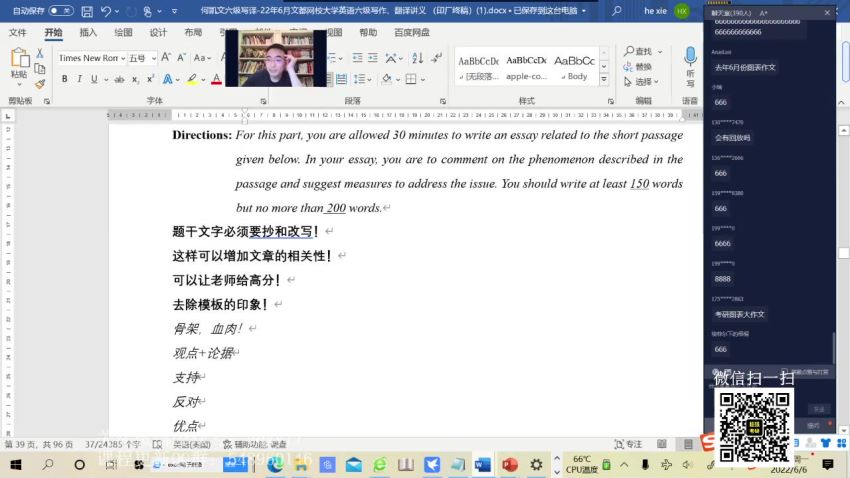Switch to the 插入 ribbon tab
Image resolution: width=850 pixels, height=478 pixels.
click(x=88, y=33)
